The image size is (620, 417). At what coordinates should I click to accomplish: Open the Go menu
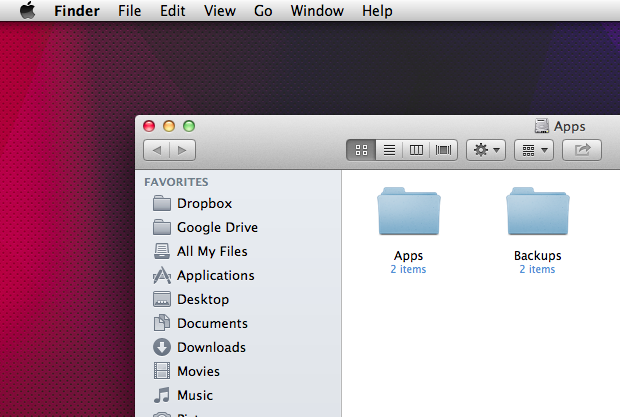tap(263, 11)
